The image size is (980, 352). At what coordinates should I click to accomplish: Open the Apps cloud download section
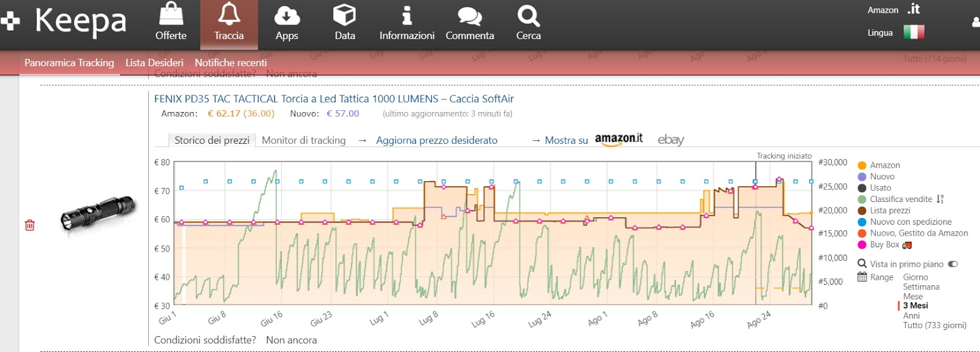coord(287,24)
